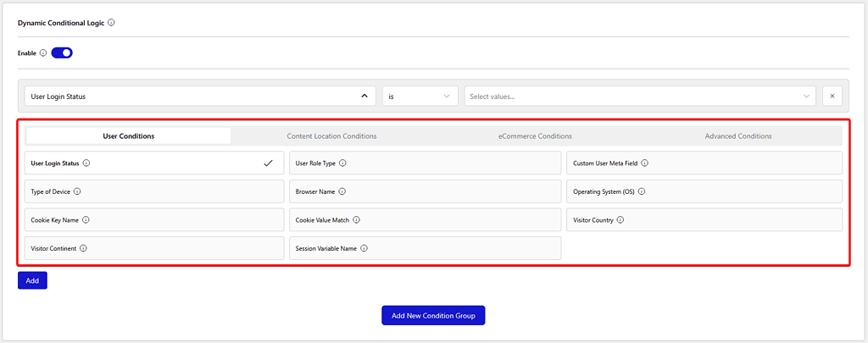Open the 'is' operator dropdown
The height and width of the screenshot is (343, 868).
coord(420,97)
